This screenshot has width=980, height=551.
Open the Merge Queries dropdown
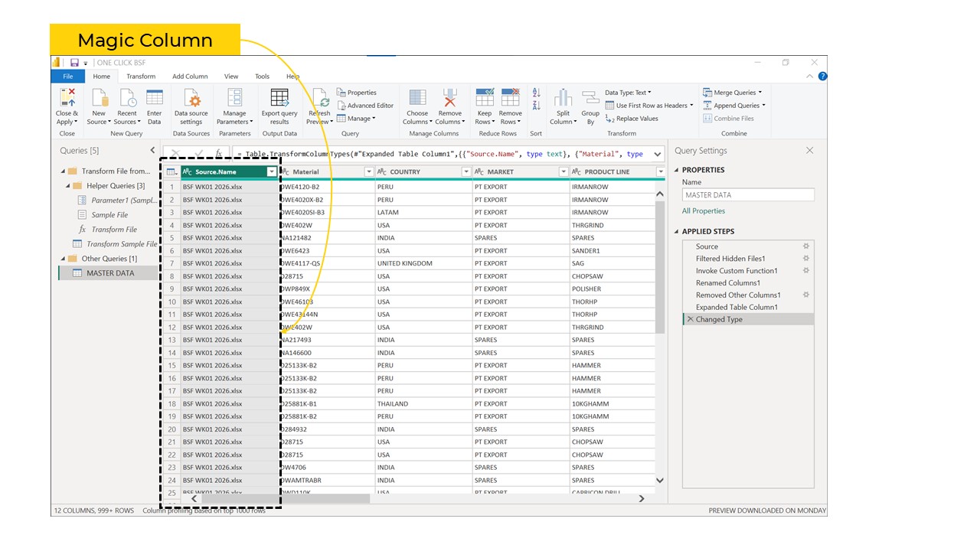[x=760, y=93]
